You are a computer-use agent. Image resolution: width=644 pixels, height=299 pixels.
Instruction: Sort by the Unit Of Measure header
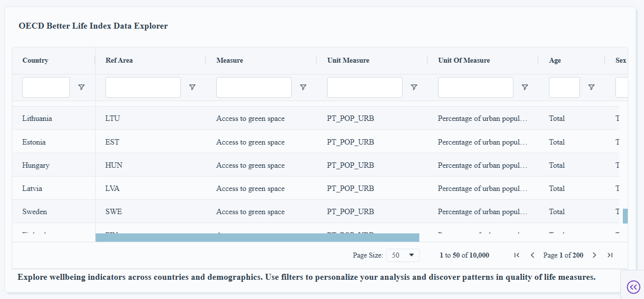(x=464, y=61)
